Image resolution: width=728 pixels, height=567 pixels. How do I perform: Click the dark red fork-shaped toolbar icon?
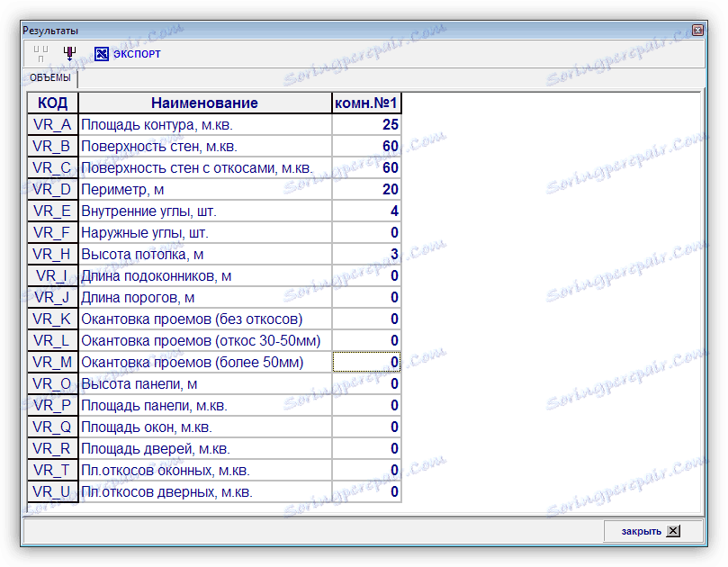tap(69, 53)
